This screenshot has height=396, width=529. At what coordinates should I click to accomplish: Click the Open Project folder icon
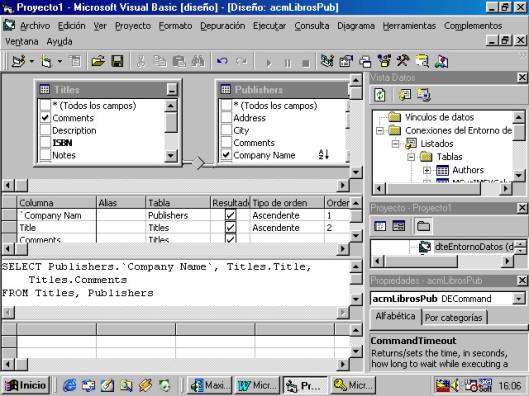(98, 61)
